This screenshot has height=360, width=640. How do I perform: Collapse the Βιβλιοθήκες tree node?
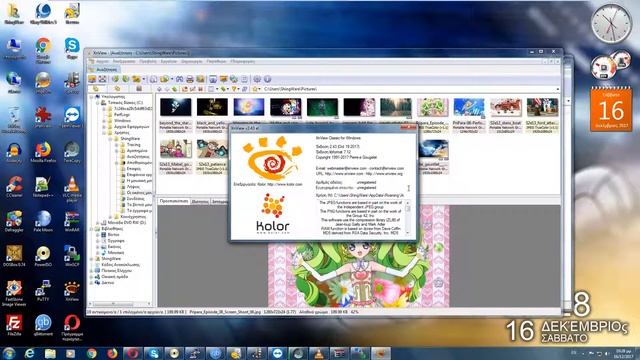pos(91,229)
